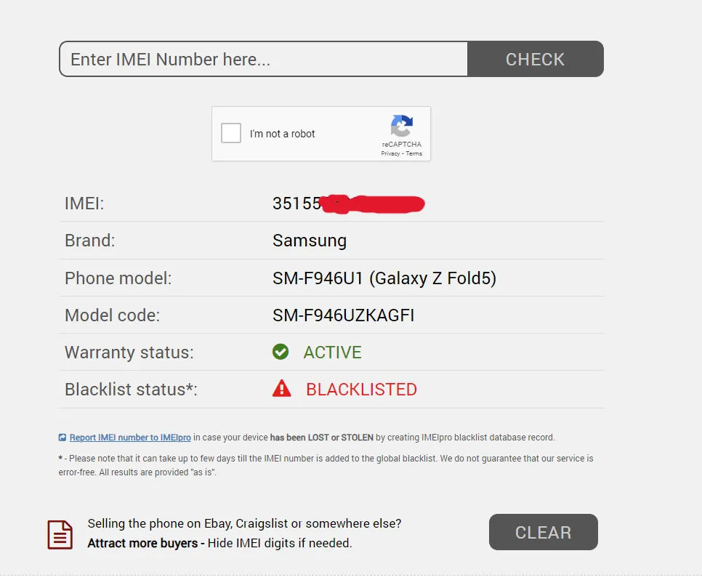Select the Brand row showing Samsung
Viewport: 702px width, 588px height.
(x=309, y=241)
